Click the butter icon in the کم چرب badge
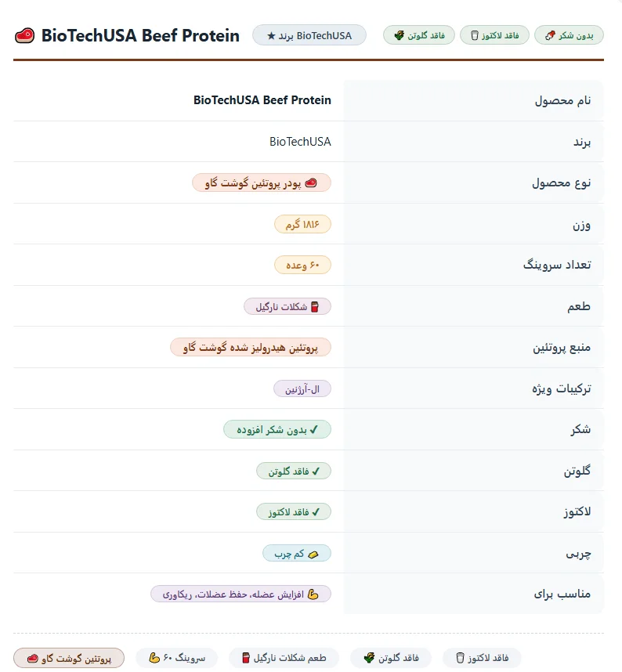 [x=313, y=555]
